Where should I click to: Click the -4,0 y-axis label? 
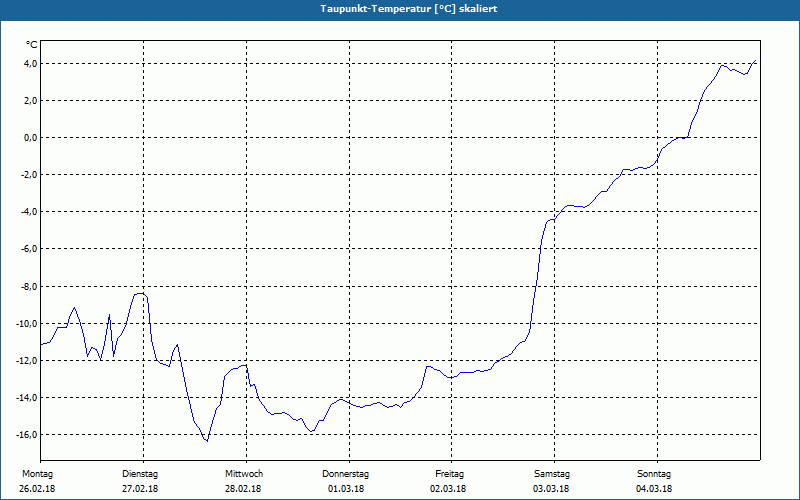click(29, 212)
